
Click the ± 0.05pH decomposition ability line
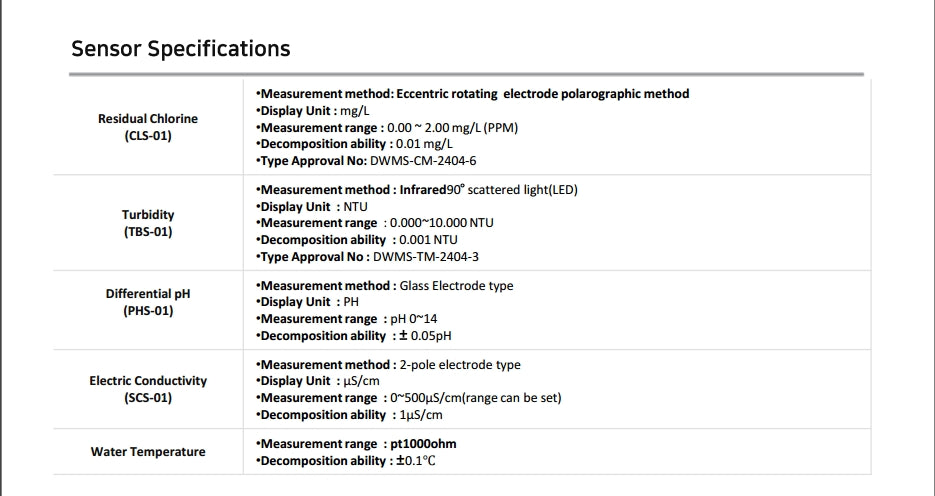pyautogui.click(x=354, y=336)
